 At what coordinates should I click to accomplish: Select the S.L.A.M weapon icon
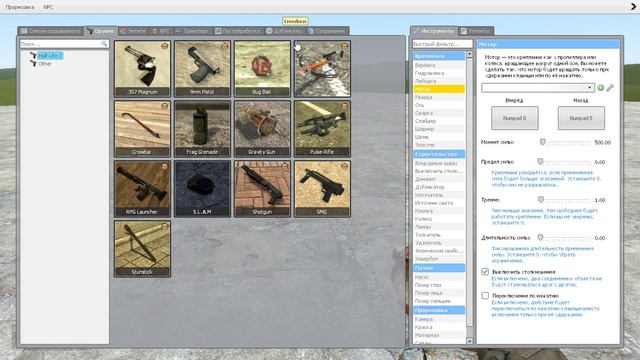click(202, 189)
